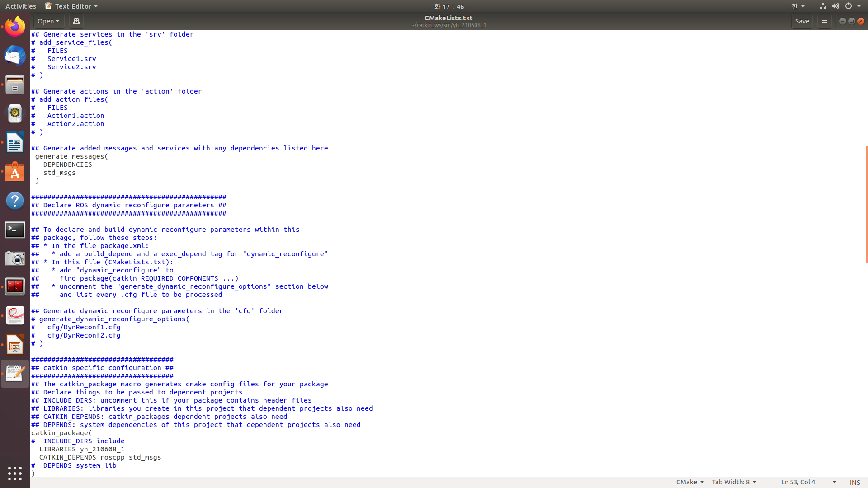Open Thunderbird mail from the dock
The height and width of the screenshot is (488, 868).
pos(15,56)
